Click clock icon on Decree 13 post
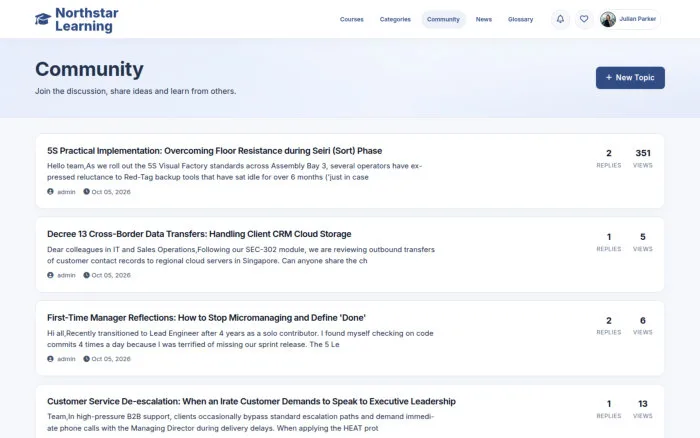Screen dimensions: 700x438 coord(86,275)
